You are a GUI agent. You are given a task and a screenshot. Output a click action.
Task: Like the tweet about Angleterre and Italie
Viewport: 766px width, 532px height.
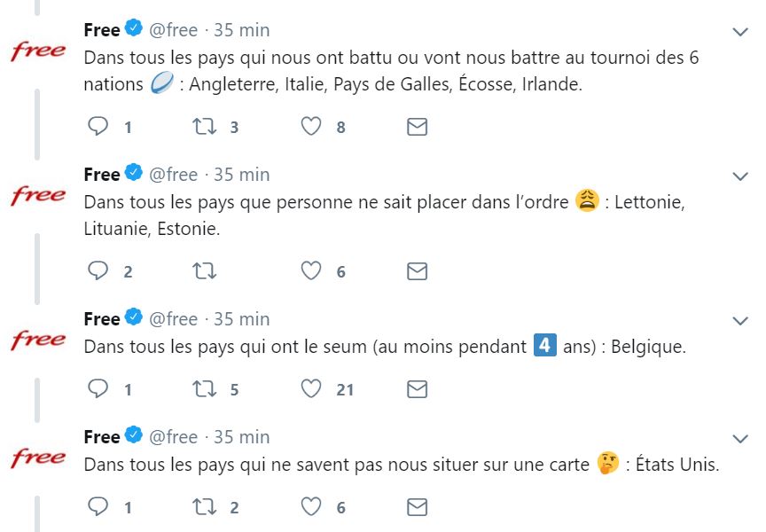(310, 127)
